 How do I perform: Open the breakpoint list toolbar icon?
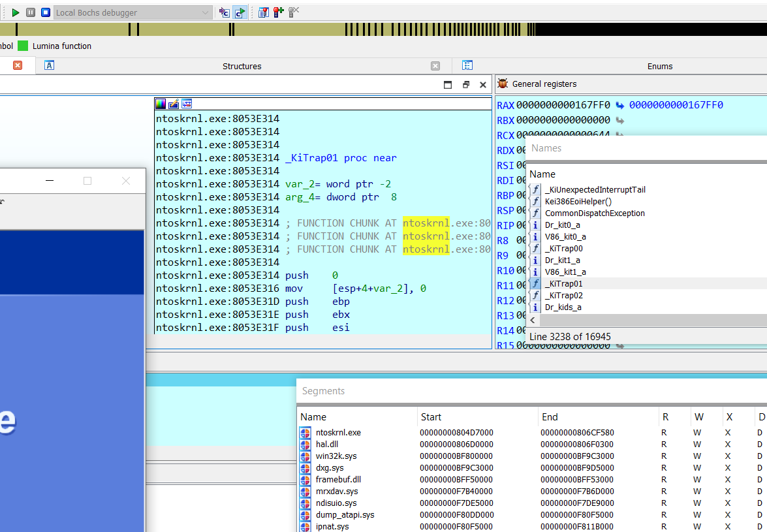[264, 12]
